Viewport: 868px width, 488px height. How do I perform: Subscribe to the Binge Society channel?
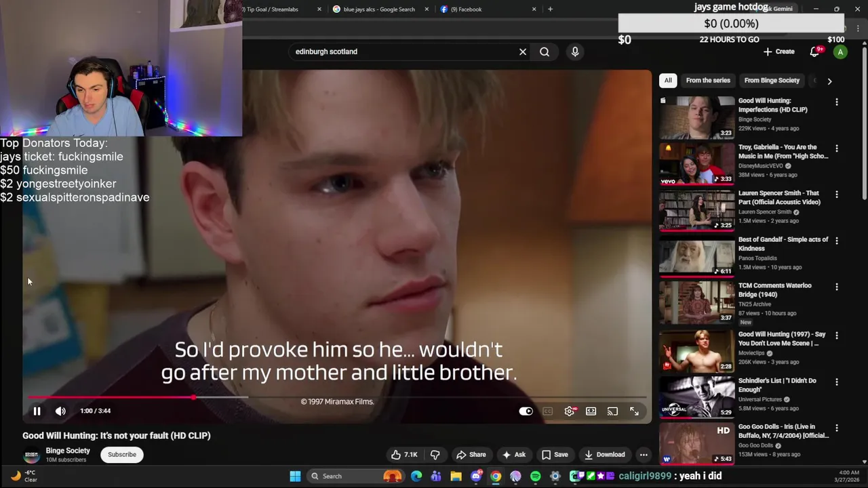[x=122, y=454]
